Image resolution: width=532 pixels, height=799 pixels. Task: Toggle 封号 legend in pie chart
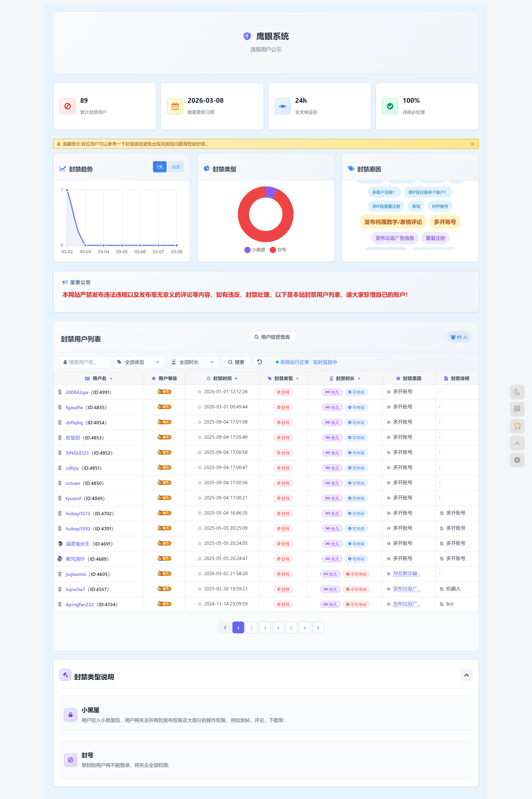click(278, 250)
